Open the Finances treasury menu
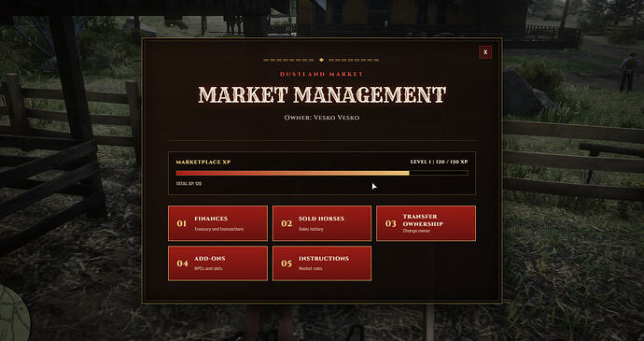Screen dimensions: 644x341 tap(217, 223)
